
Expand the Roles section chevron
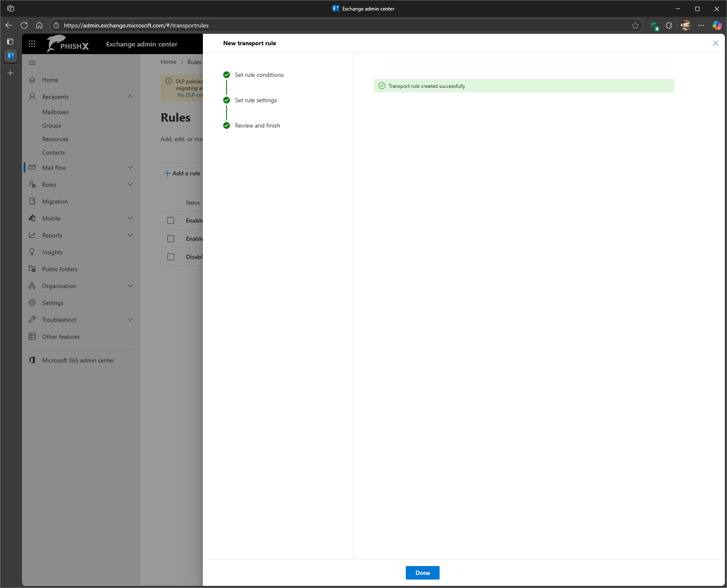coord(130,185)
